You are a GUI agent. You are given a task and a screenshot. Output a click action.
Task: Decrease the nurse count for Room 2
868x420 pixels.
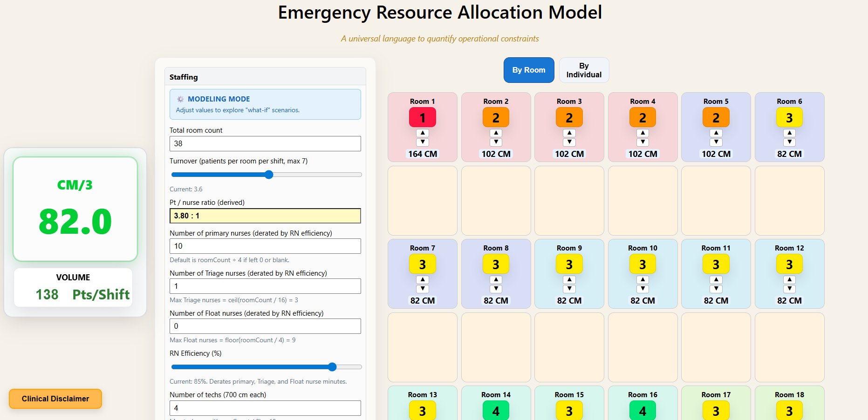(x=496, y=142)
